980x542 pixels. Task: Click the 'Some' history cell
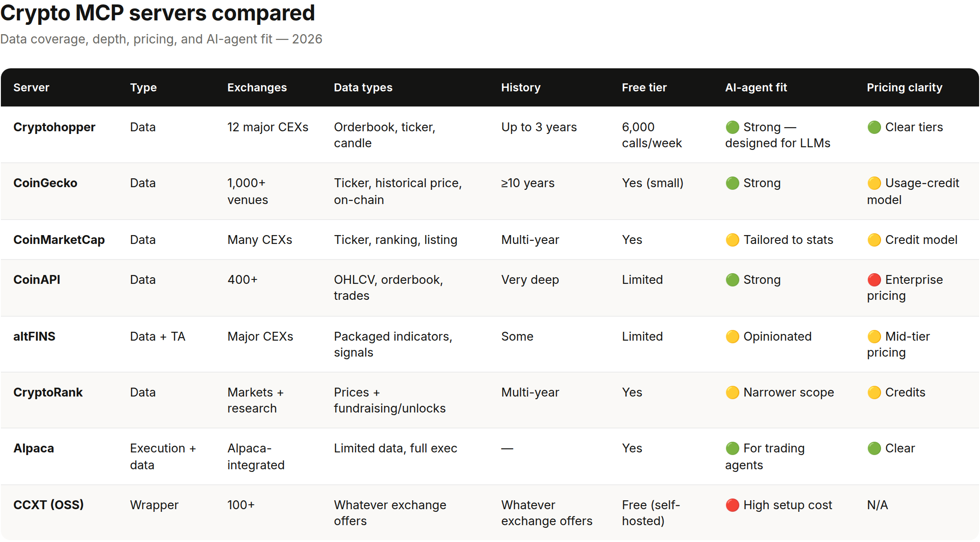(x=517, y=337)
